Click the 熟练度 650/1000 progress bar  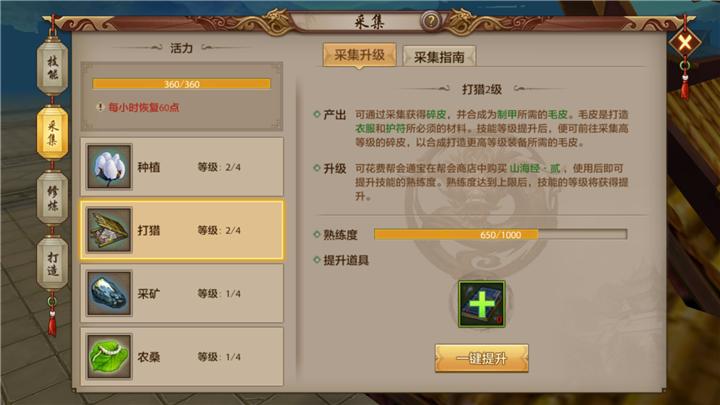(x=501, y=235)
